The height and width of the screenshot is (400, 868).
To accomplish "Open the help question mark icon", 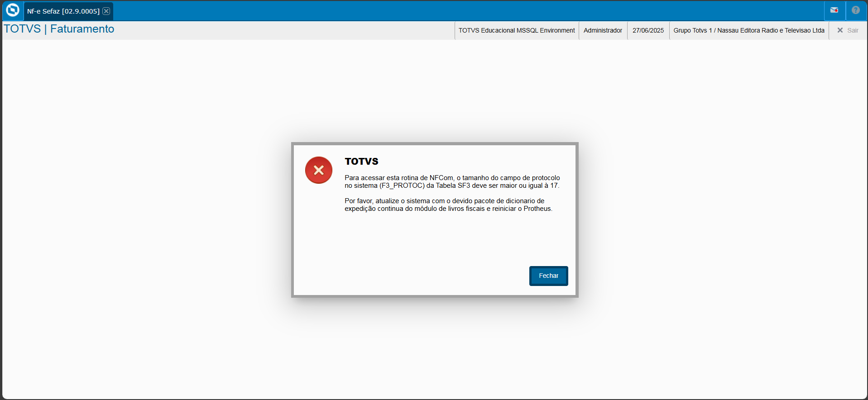I will tap(855, 10).
